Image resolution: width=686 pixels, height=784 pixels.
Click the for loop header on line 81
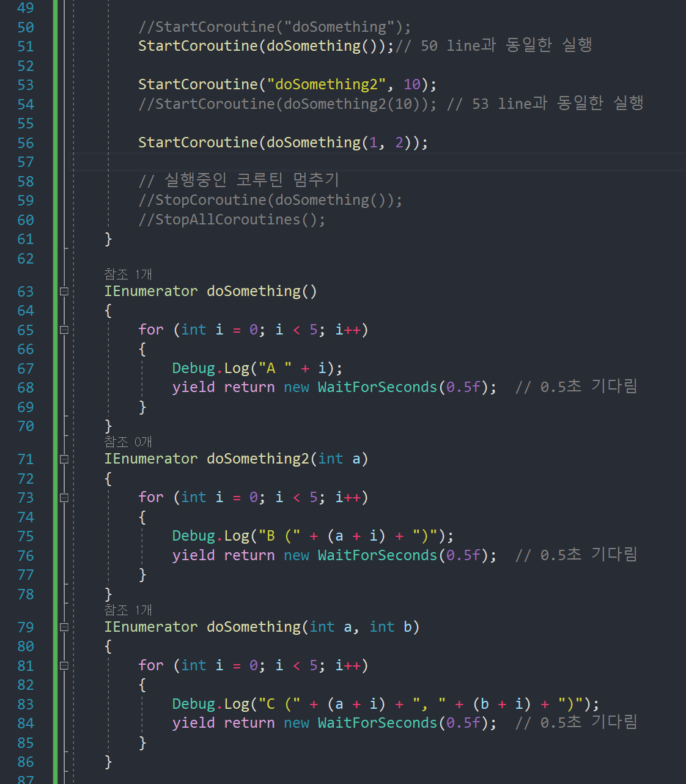pyautogui.click(x=253, y=665)
